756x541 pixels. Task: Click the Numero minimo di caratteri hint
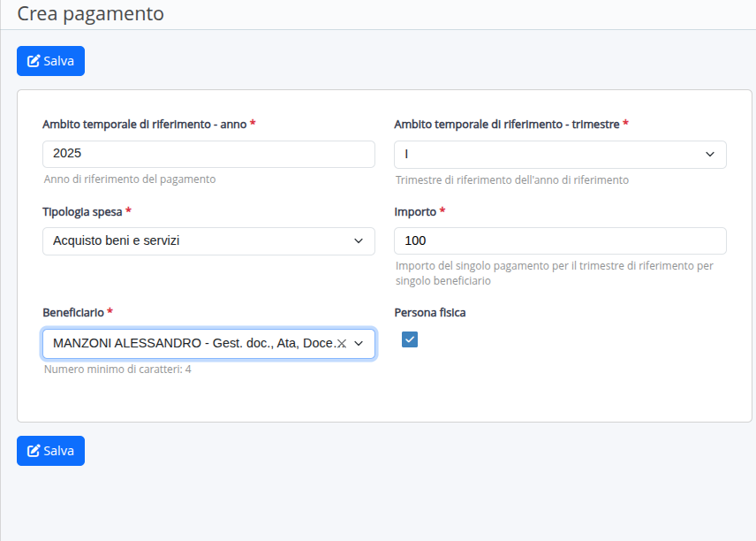[x=117, y=370]
